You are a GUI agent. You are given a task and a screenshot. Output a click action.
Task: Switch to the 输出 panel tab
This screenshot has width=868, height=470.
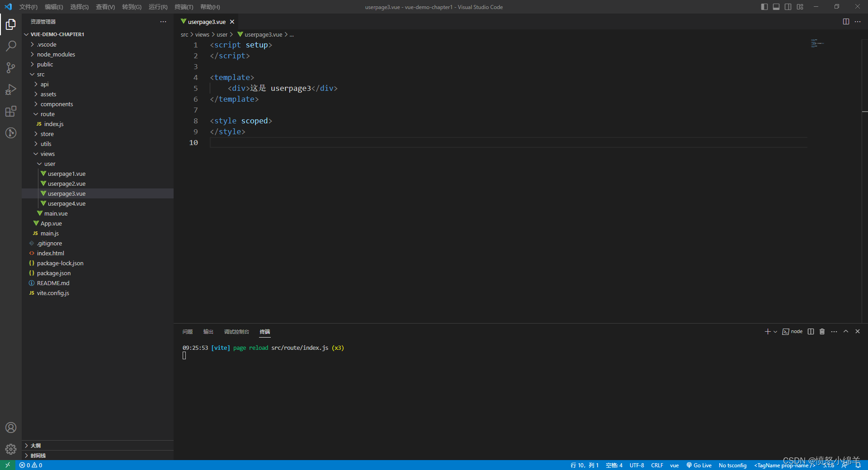click(x=208, y=332)
